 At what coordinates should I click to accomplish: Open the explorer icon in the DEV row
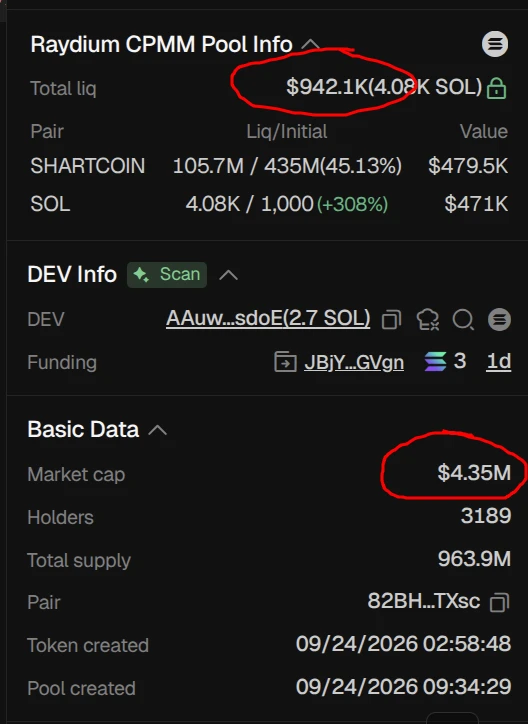[x=499, y=320]
